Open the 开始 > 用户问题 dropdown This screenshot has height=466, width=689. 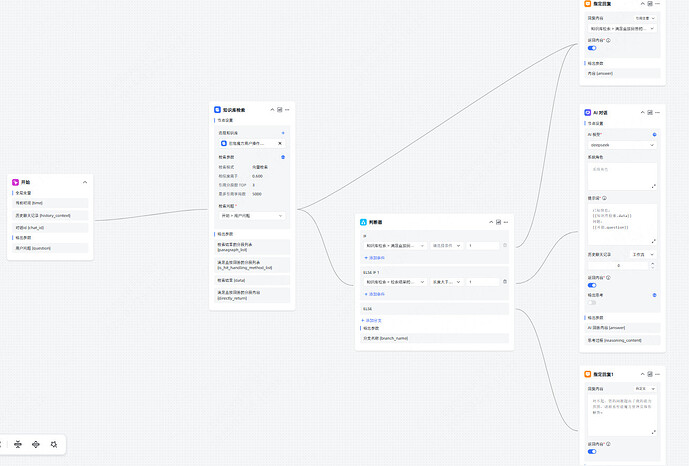pos(252,216)
